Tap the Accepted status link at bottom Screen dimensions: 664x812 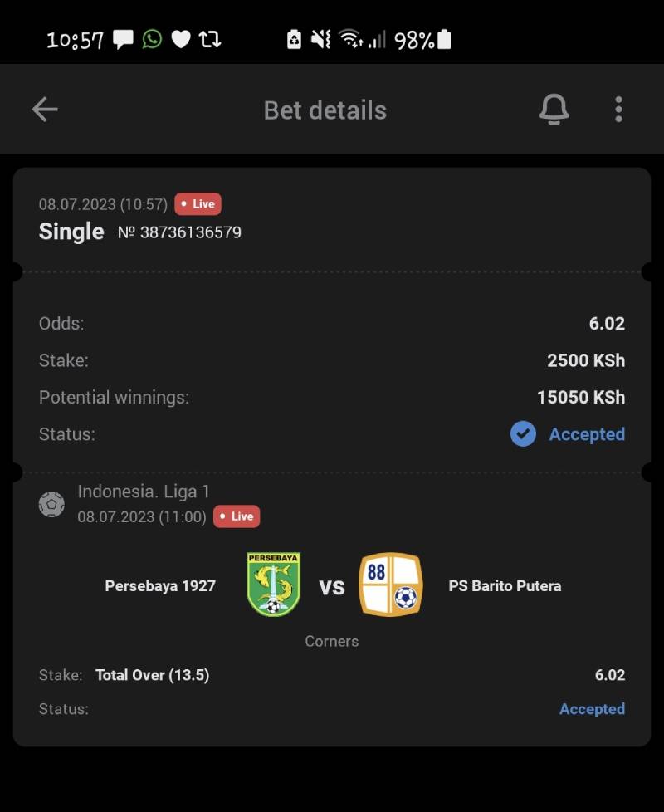click(592, 709)
